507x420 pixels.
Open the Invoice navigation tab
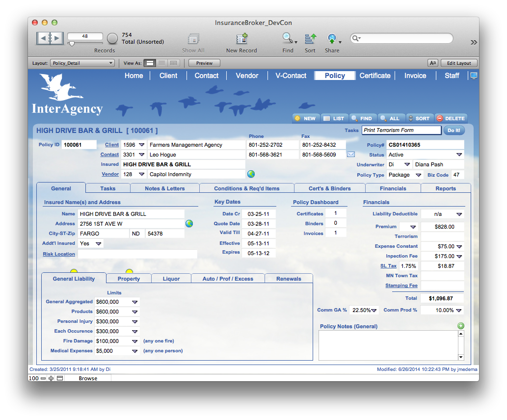pyautogui.click(x=415, y=76)
